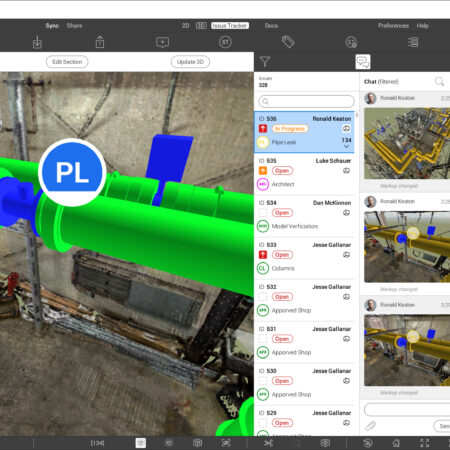Open the Open status on issue 534
This screenshot has height=450, width=450.
pos(282,213)
